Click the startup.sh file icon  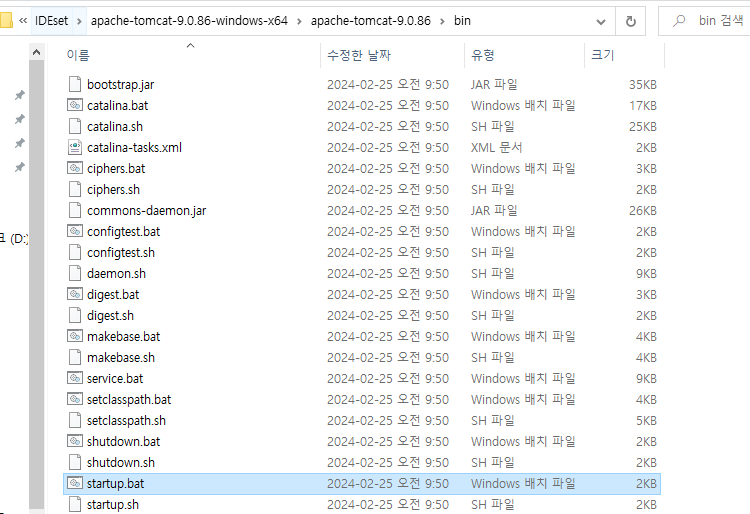pyautogui.click(x=75, y=504)
